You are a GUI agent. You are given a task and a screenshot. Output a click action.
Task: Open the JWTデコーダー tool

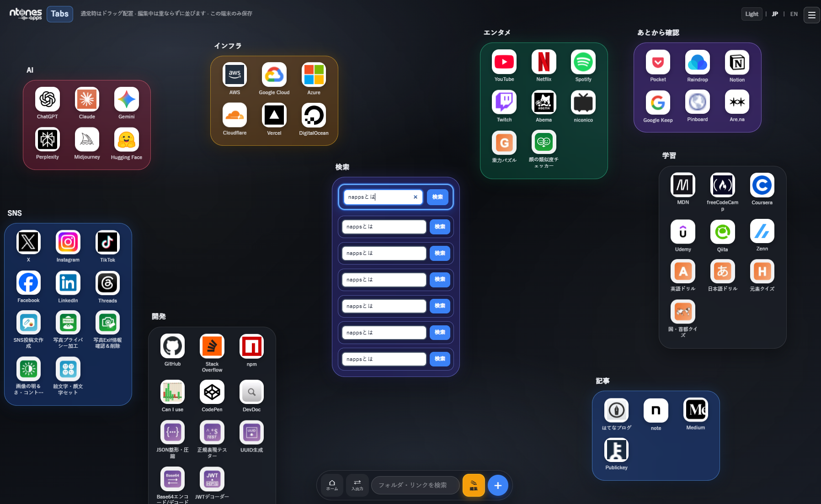pos(212,479)
